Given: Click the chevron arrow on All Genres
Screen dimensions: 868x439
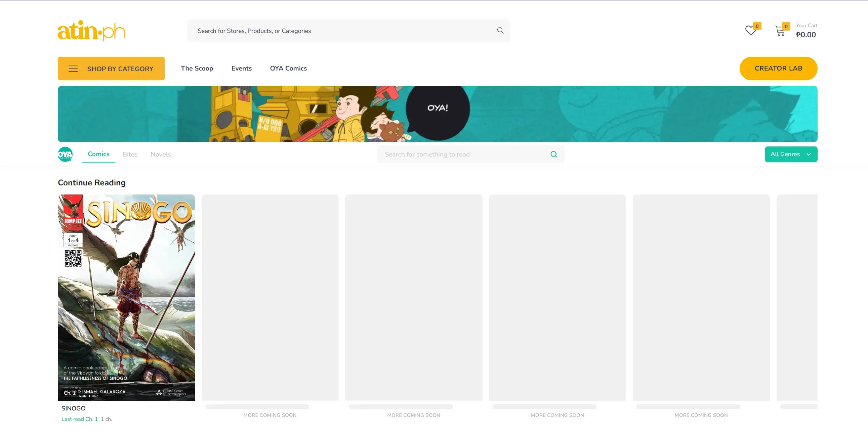Looking at the screenshot, I should [809, 154].
